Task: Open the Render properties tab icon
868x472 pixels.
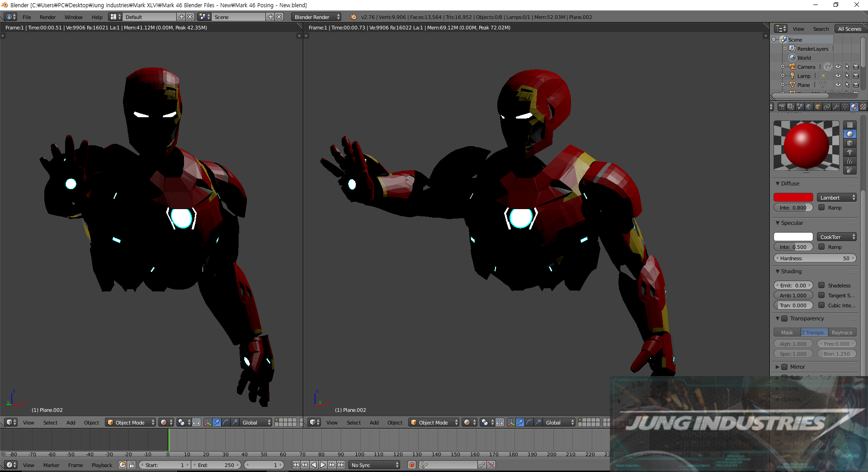Action: [x=782, y=107]
